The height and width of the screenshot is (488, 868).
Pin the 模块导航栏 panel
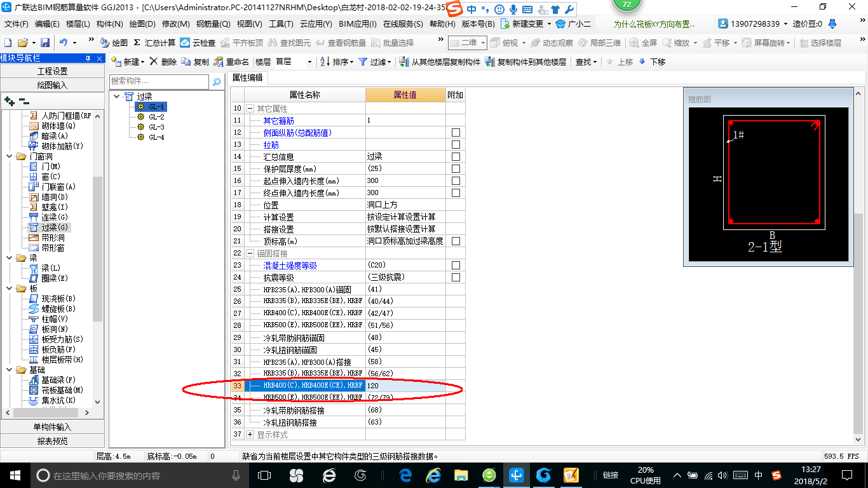click(88, 58)
